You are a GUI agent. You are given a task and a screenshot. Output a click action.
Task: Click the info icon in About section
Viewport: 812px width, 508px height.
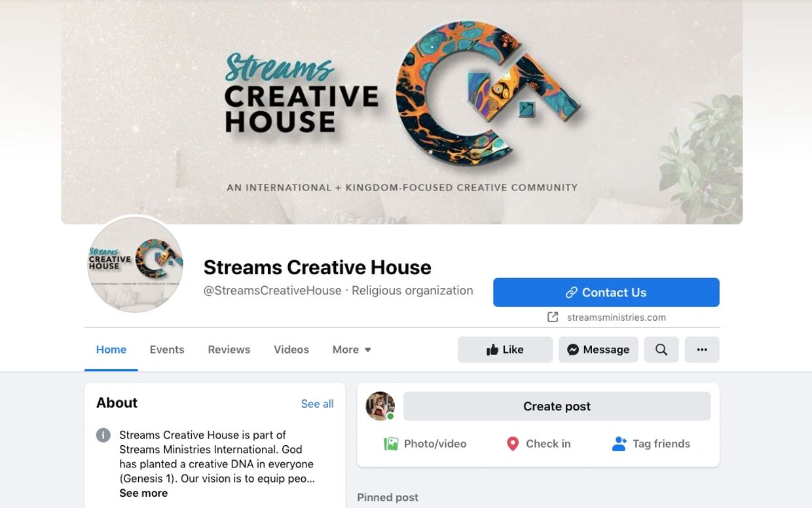click(x=103, y=435)
